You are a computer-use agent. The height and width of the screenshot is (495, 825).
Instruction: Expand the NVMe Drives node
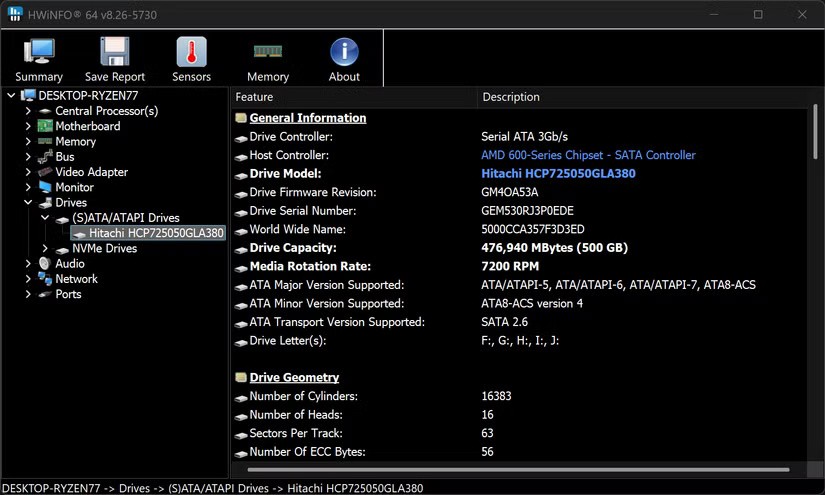45,249
